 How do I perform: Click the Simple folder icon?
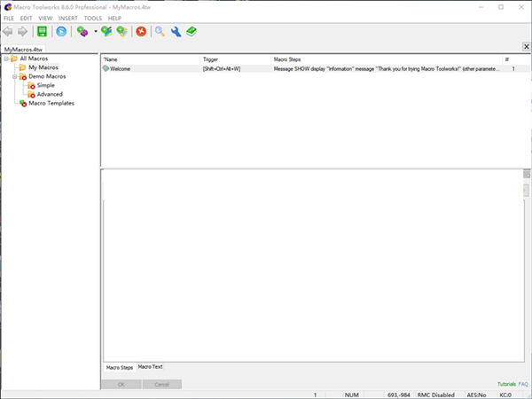[31, 85]
